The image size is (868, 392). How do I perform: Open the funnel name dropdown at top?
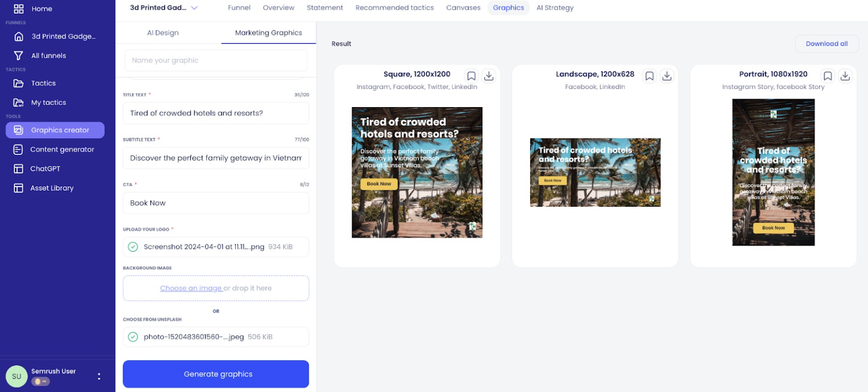194,7
